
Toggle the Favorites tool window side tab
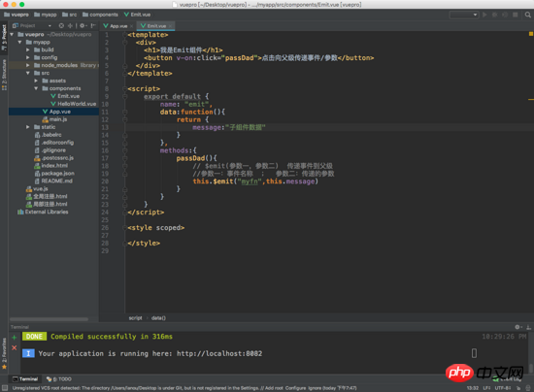pos(4,353)
